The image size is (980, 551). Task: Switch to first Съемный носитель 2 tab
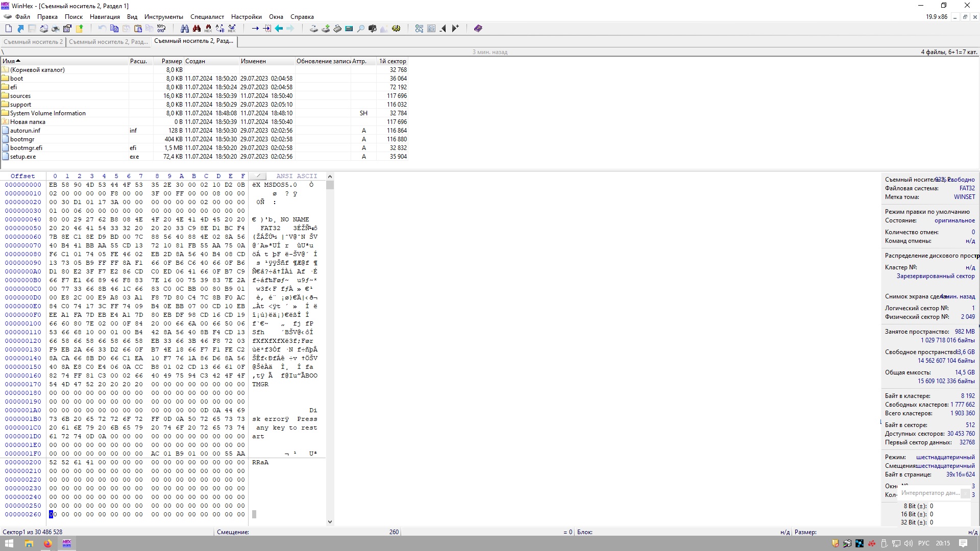[33, 42]
